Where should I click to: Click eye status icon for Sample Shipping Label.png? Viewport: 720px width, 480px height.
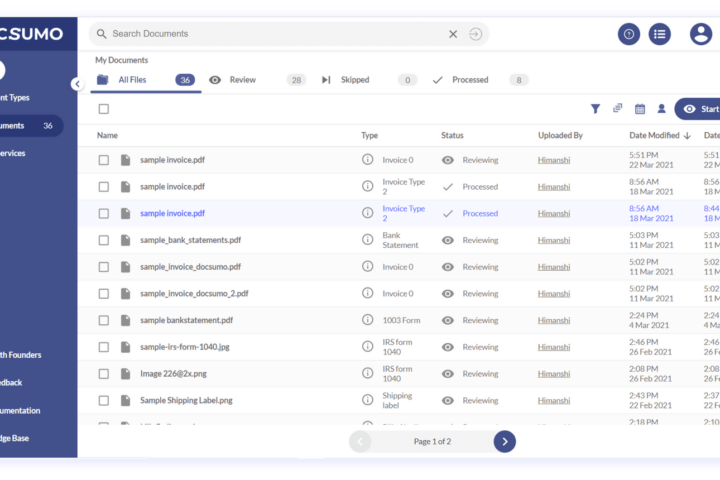pos(448,401)
